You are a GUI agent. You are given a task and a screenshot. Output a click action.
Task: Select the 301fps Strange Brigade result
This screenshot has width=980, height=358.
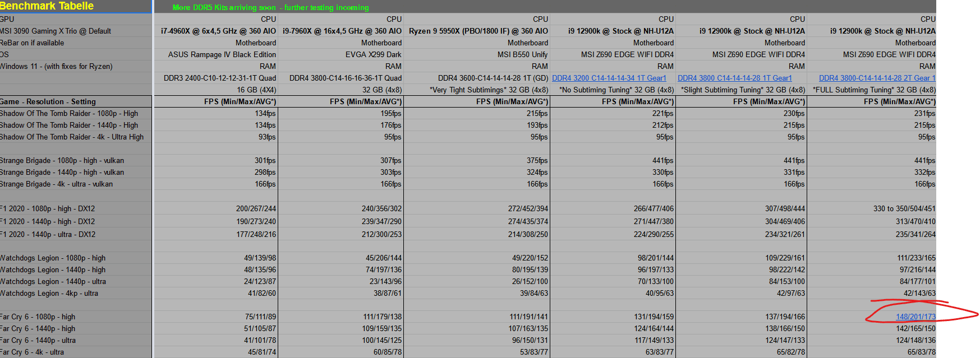265,161
